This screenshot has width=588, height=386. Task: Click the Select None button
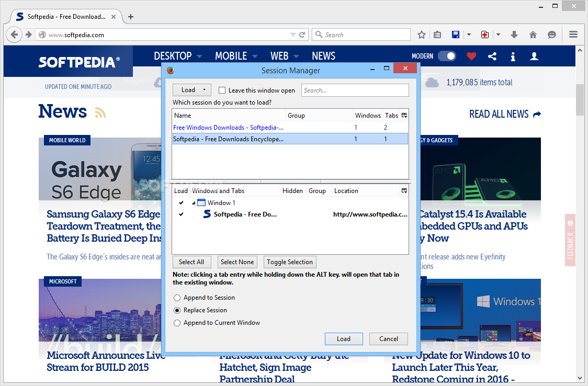pos(238,262)
